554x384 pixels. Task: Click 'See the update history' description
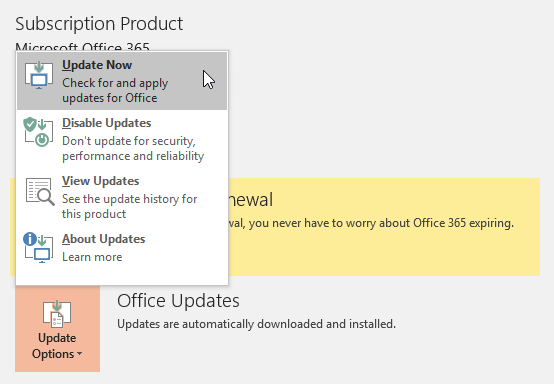(130, 206)
